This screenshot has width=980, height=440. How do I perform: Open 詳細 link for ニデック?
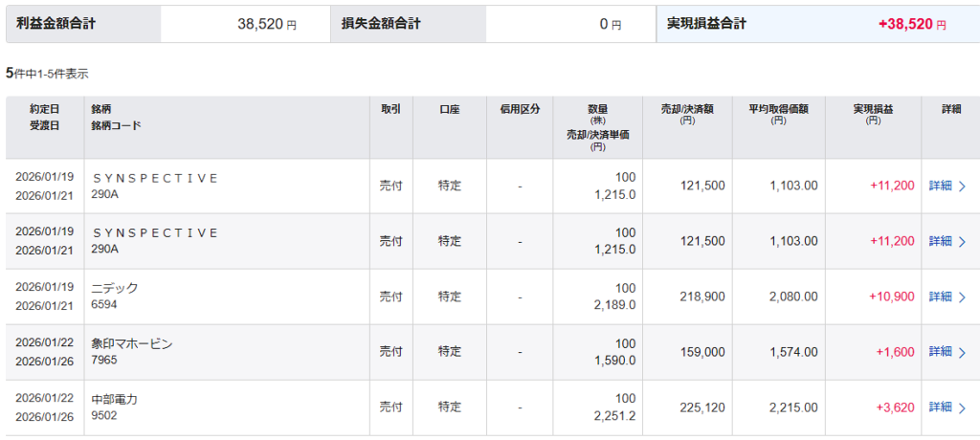[941, 297]
